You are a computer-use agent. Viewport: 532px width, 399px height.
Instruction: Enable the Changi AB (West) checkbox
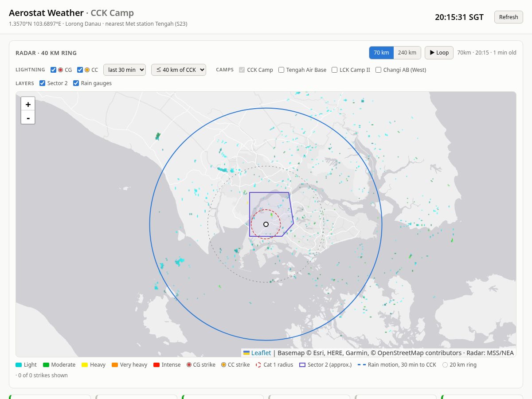click(379, 70)
